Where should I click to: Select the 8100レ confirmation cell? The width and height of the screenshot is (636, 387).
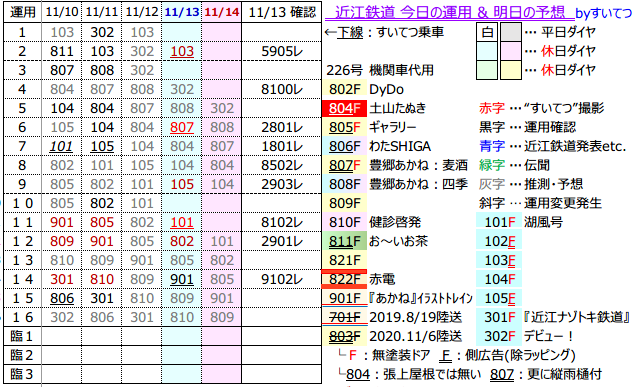coord(282,89)
